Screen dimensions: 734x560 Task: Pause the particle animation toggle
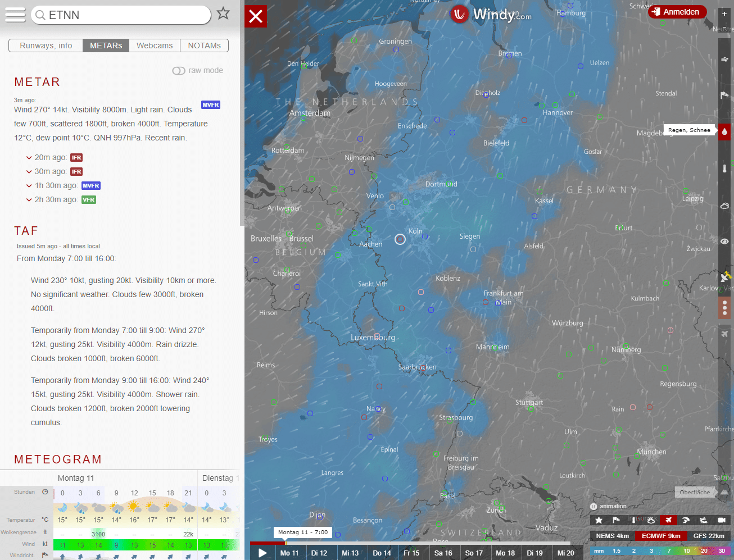click(x=593, y=507)
